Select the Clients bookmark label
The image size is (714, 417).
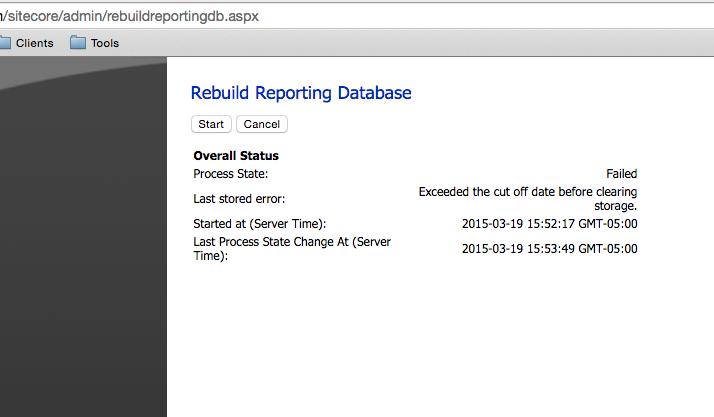click(x=35, y=43)
